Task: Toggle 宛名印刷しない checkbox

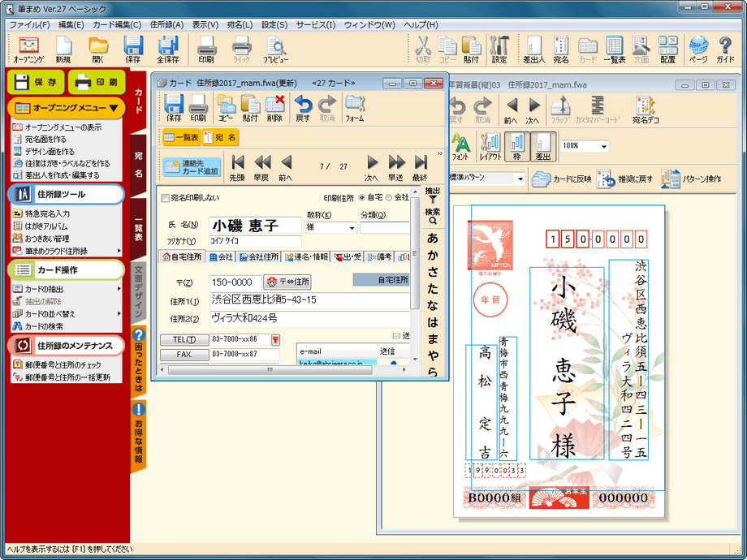Action: click(166, 197)
